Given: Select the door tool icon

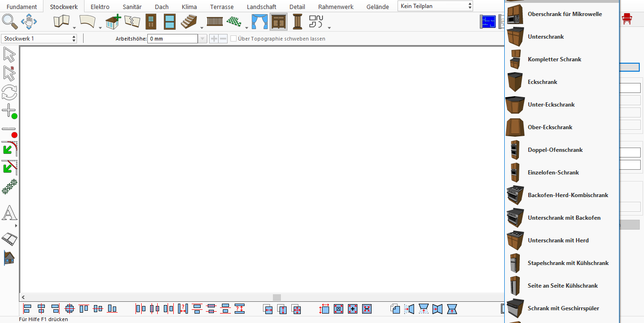Looking at the screenshot, I should (151, 22).
